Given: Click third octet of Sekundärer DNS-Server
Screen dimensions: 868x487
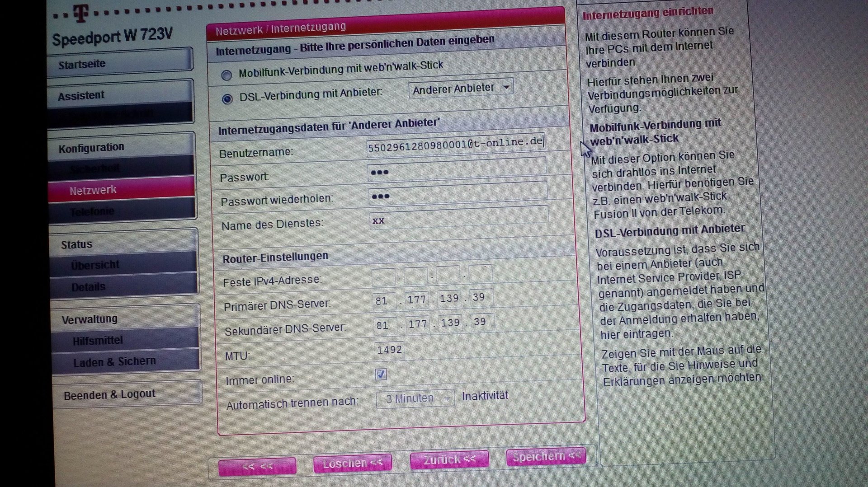Looking at the screenshot, I should [x=451, y=323].
